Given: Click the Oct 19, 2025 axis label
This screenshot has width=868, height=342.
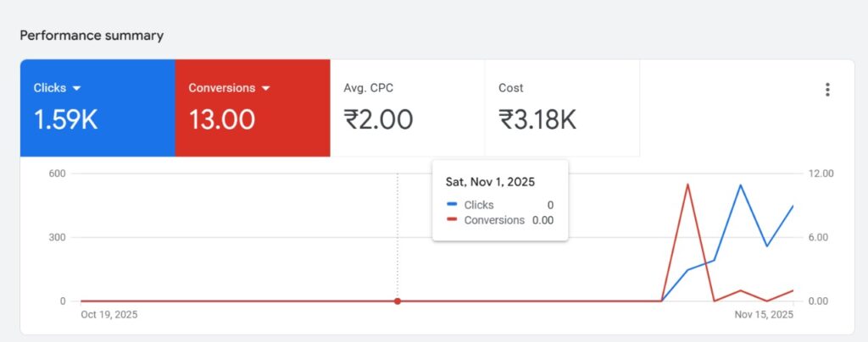Looking at the screenshot, I should (108, 314).
